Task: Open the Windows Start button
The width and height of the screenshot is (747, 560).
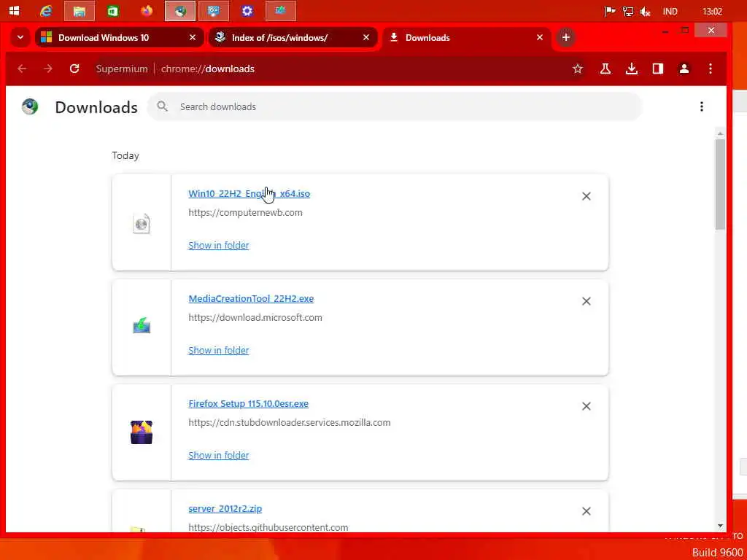Action: click(x=15, y=11)
